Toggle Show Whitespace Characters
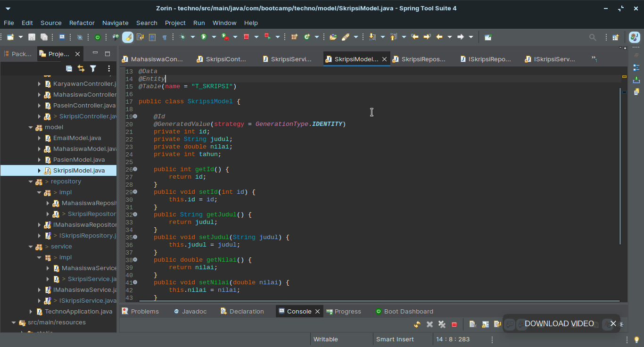644x347 pixels. coord(165,37)
